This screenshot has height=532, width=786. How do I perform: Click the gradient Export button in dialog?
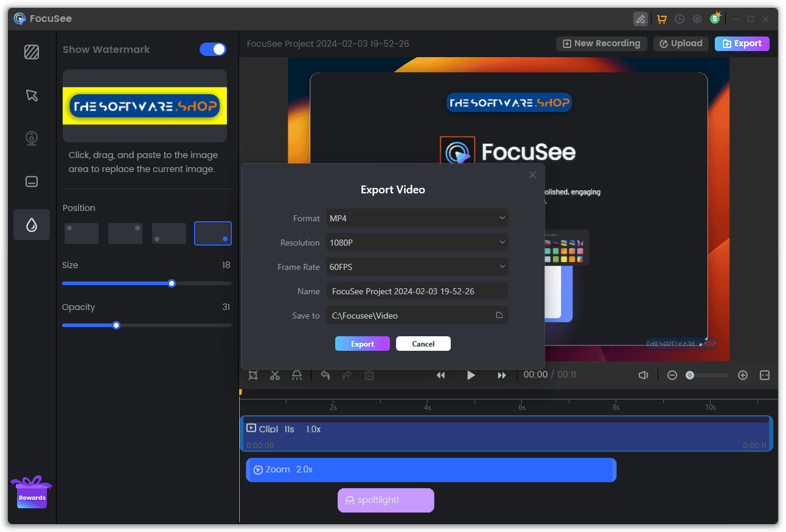click(x=363, y=344)
